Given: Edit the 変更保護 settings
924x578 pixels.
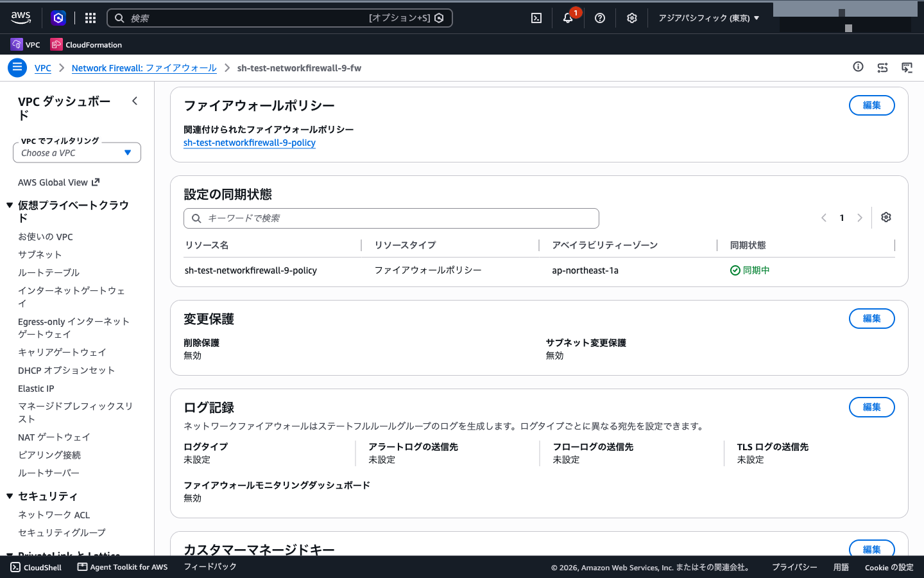Looking at the screenshot, I should 871,319.
